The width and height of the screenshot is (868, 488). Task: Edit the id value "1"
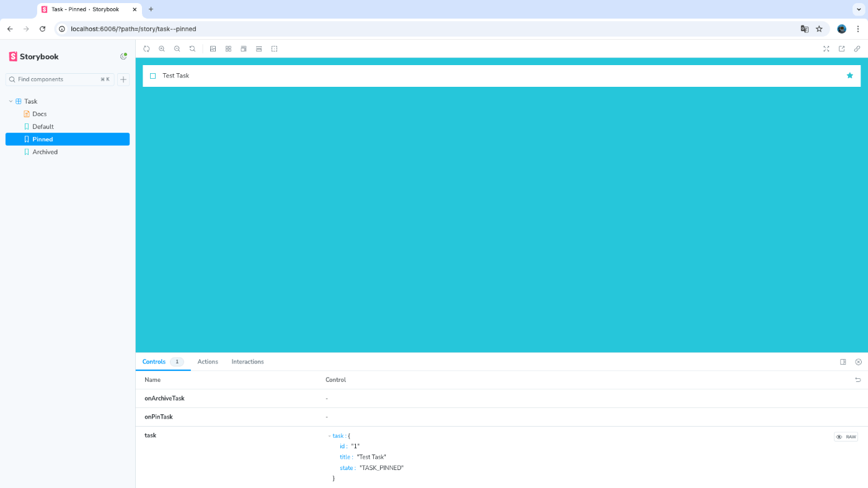point(355,446)
